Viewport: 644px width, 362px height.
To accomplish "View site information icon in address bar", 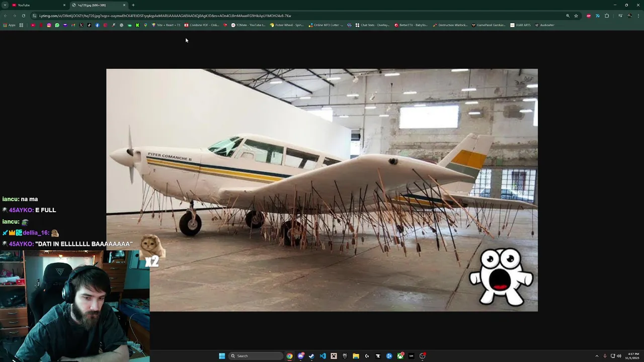I will tap(34, 16).
